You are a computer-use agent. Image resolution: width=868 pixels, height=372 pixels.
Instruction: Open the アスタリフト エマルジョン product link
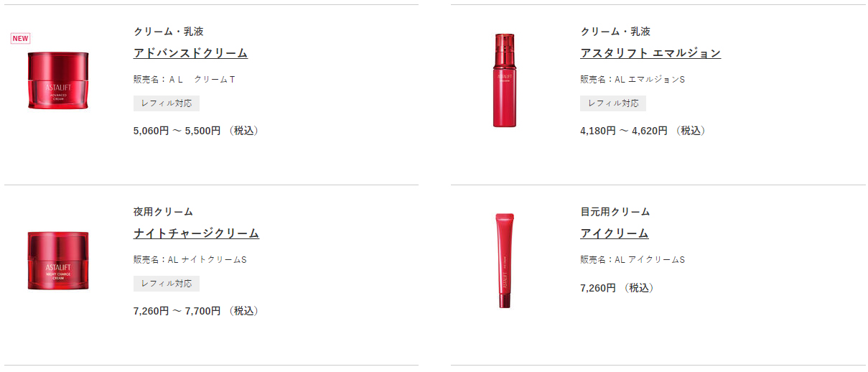pos(650,53)
